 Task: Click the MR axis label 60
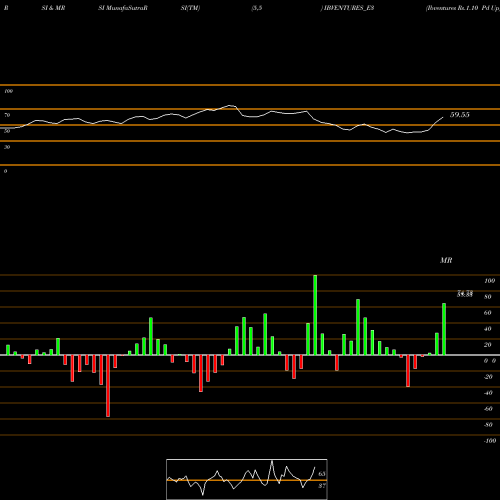488,313
